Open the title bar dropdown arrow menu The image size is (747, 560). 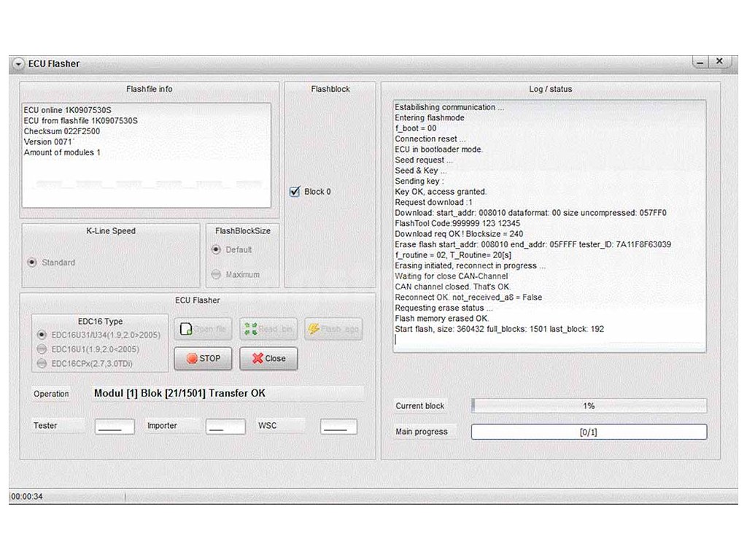pyautogui.click(x=18, y=63)
